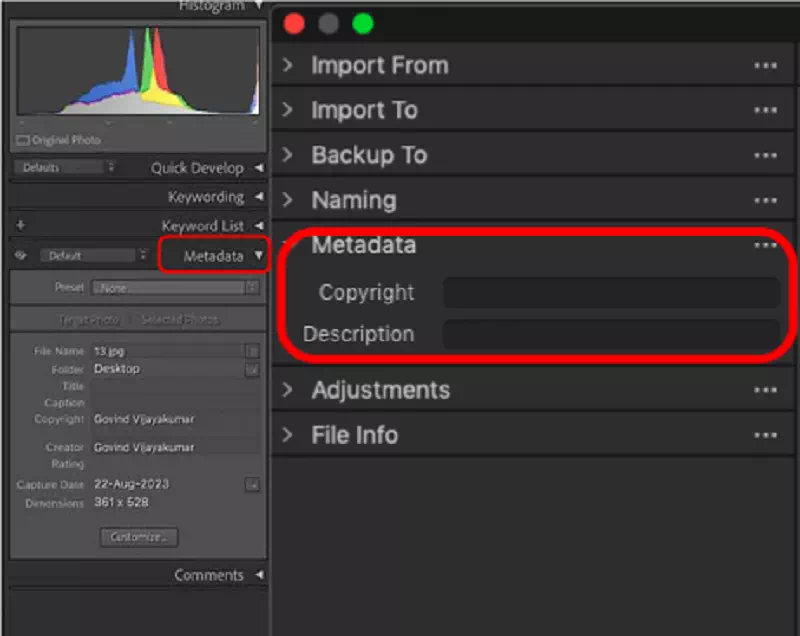Select the Target Photo tab

click(89, 320)
